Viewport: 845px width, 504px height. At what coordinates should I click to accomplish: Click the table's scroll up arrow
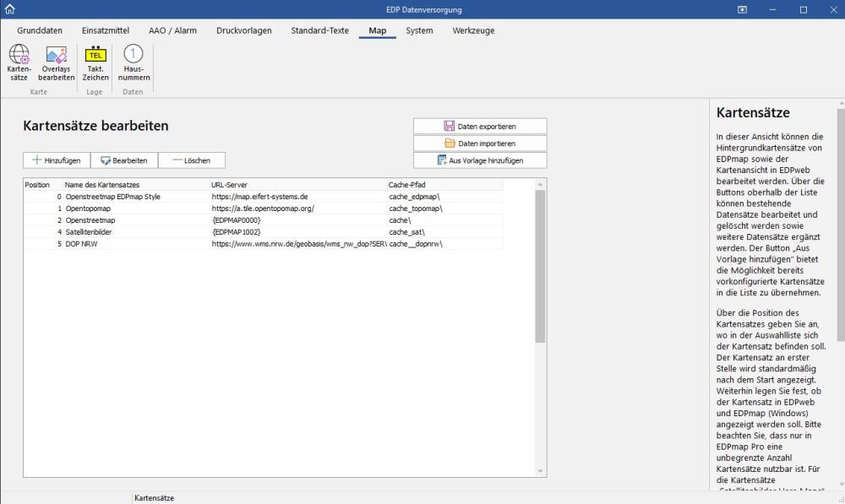[x=541, y=185]
